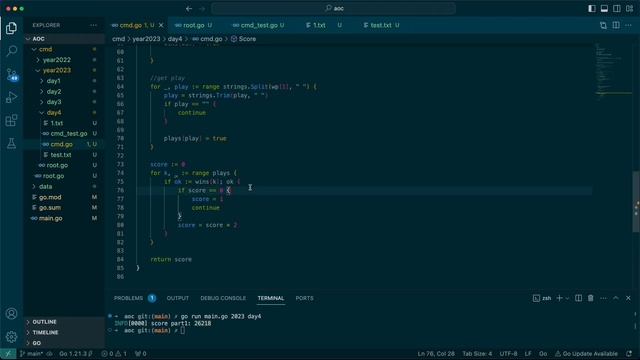This screenshot has width=640, height=360.
Task: Open errors and warnings status indicator
Action: pyautogui.click(x=114, y=354)
